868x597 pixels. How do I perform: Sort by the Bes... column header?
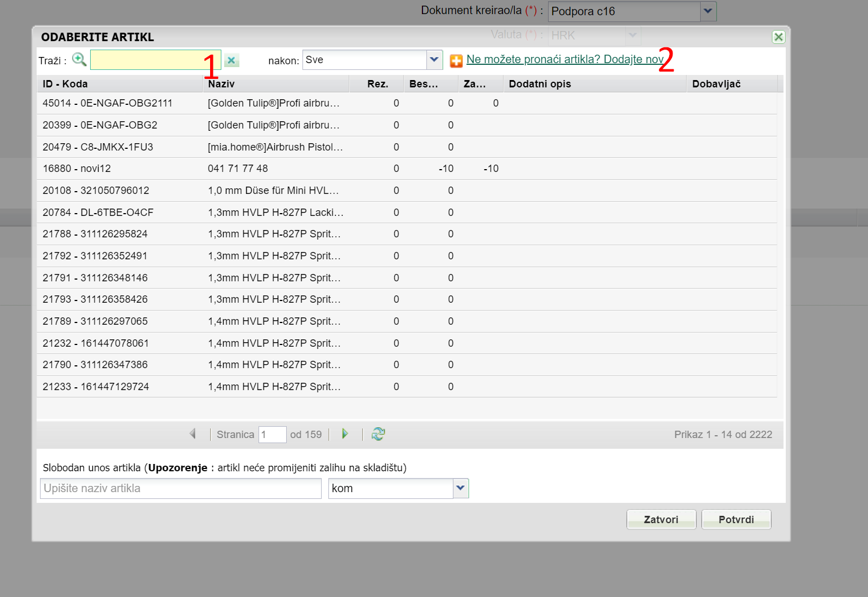(431, 83)
